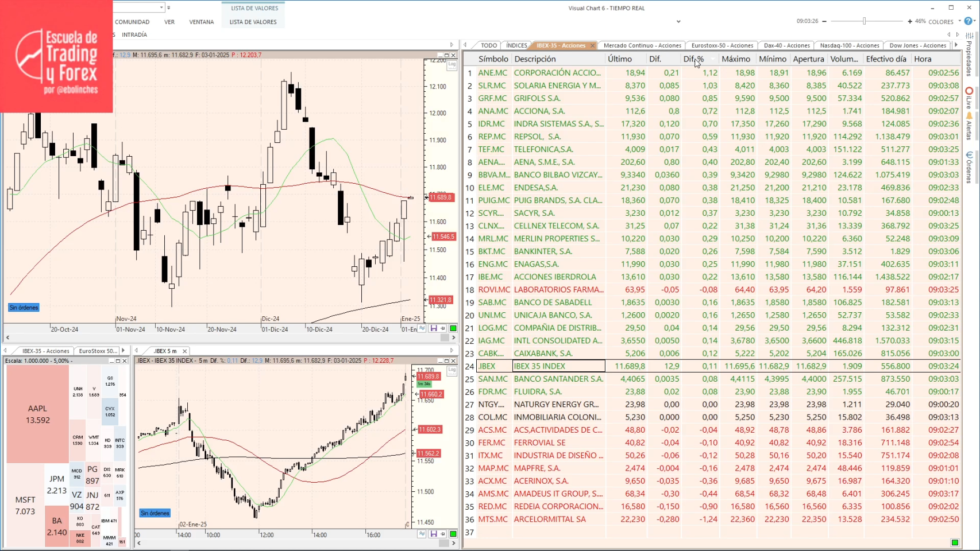This screenshot has width=980, height=551.
Task: Open the Alertas panel via bell icon
Action: click(969, 115)
